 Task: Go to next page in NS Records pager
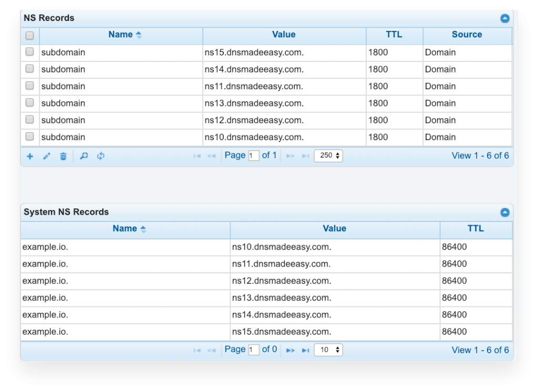coord(291,156)
